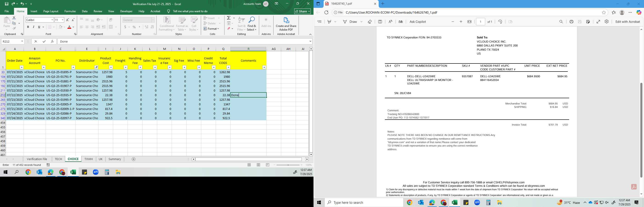Add page to favorites star icon
Viewport: 644px width, 207px height.
pyautogui.click(x=604, y=12)
